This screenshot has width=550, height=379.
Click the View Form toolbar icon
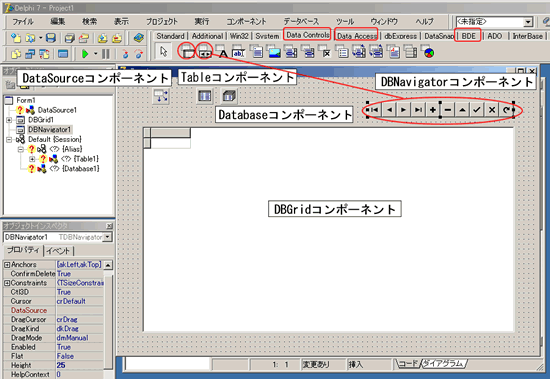30,54
